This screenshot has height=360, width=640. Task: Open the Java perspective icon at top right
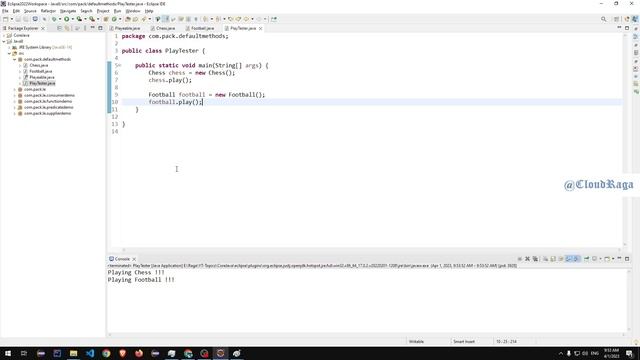pos(635,19)
